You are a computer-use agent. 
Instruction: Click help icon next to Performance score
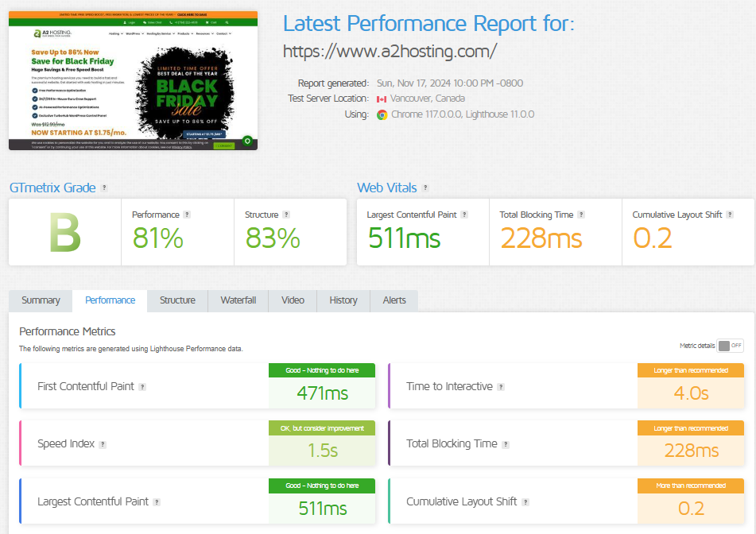187,215
